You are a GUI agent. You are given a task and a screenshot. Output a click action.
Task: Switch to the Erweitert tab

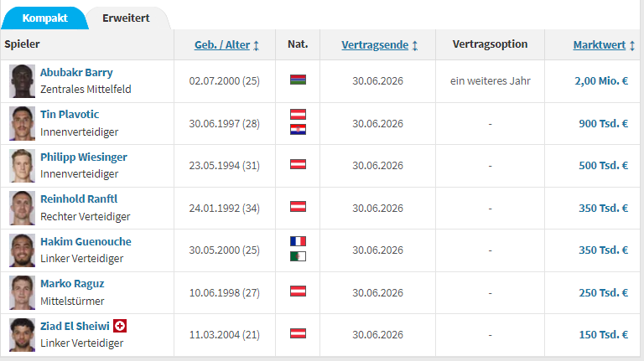[126, 18]
